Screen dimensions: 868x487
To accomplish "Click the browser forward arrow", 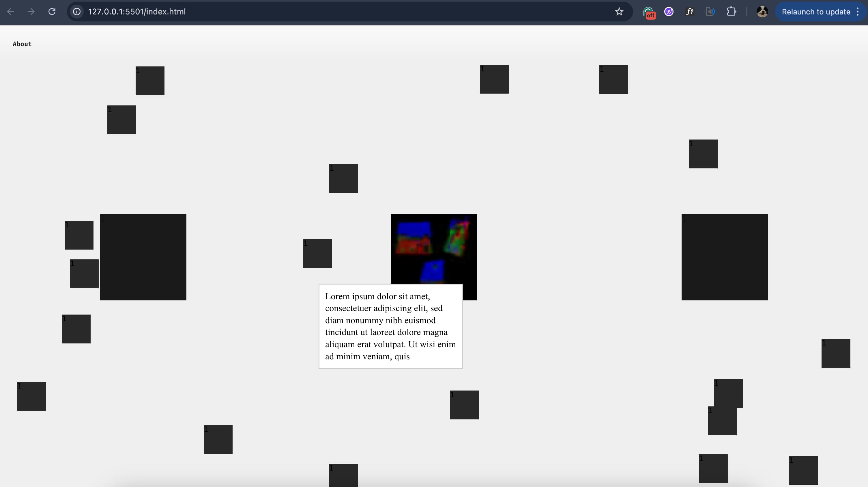I will click(31, 12).
